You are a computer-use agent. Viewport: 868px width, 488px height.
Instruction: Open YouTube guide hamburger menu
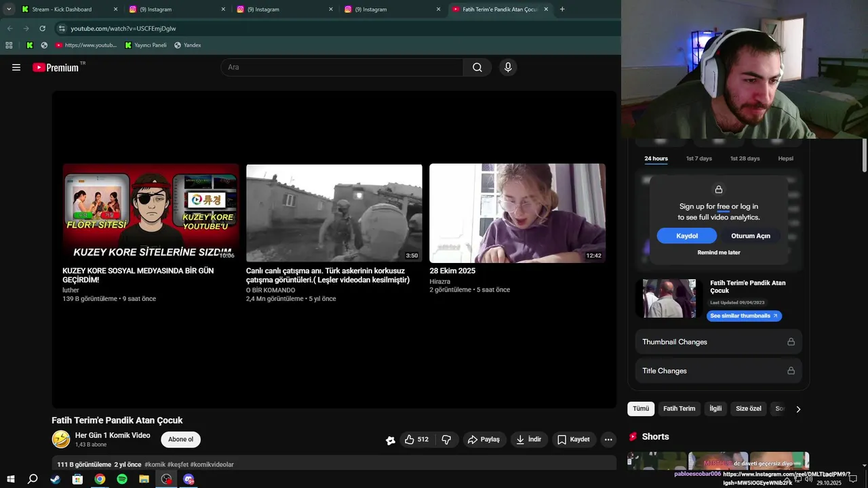tap(16, 67)
